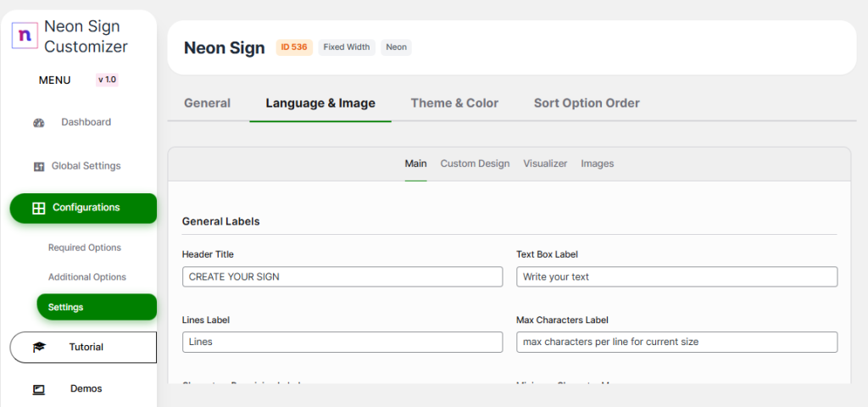Click the Dashboard gauge icon
868x407 pixels.
38,123
